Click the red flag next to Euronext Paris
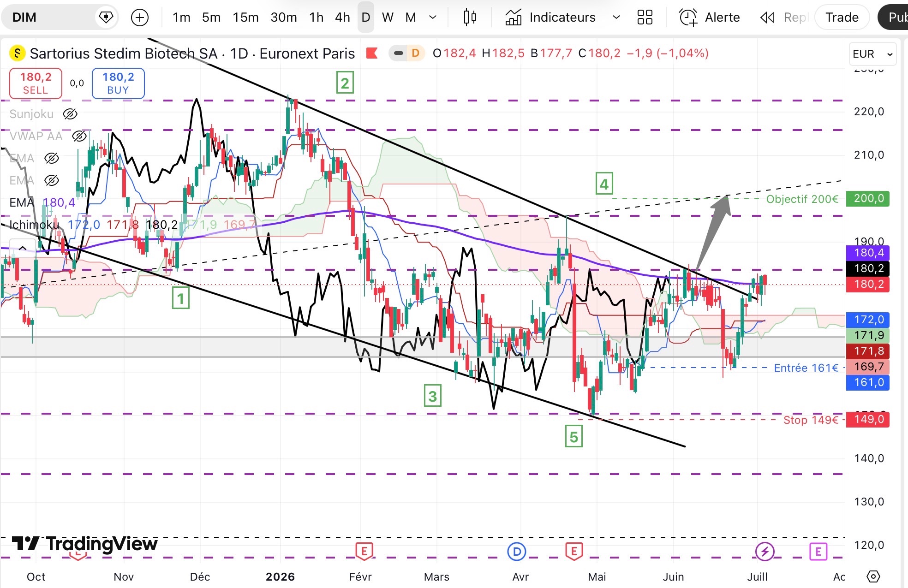 (x=371, y=53)
